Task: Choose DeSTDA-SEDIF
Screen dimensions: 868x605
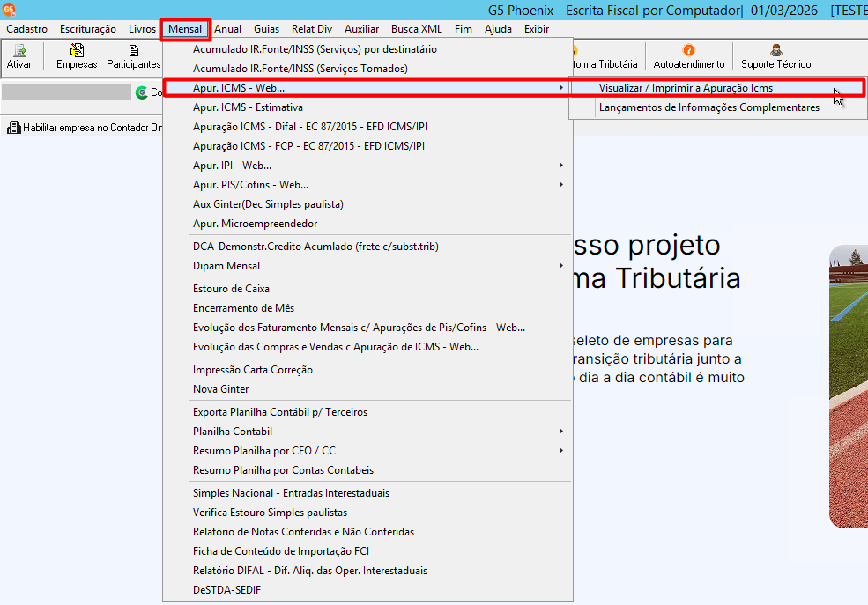Action: click(367, 590)
